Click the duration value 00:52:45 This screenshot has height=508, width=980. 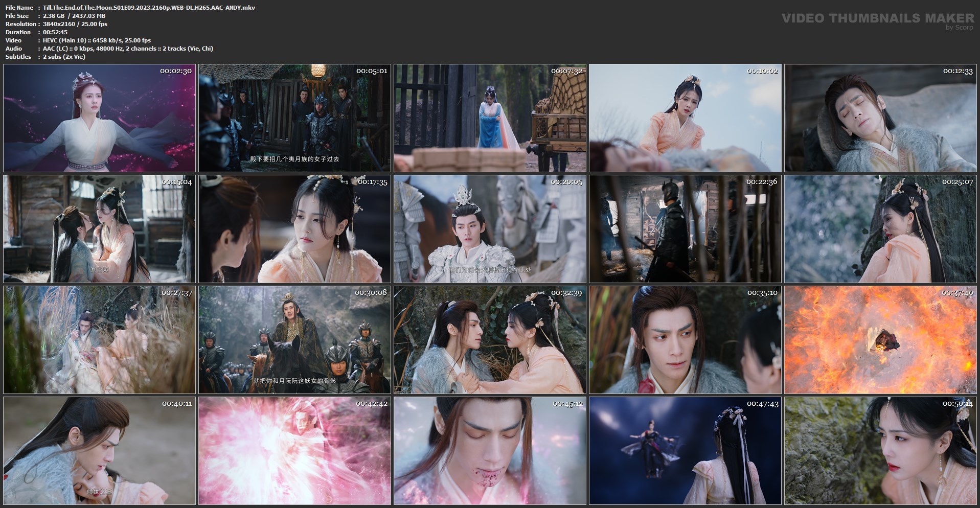55,32
